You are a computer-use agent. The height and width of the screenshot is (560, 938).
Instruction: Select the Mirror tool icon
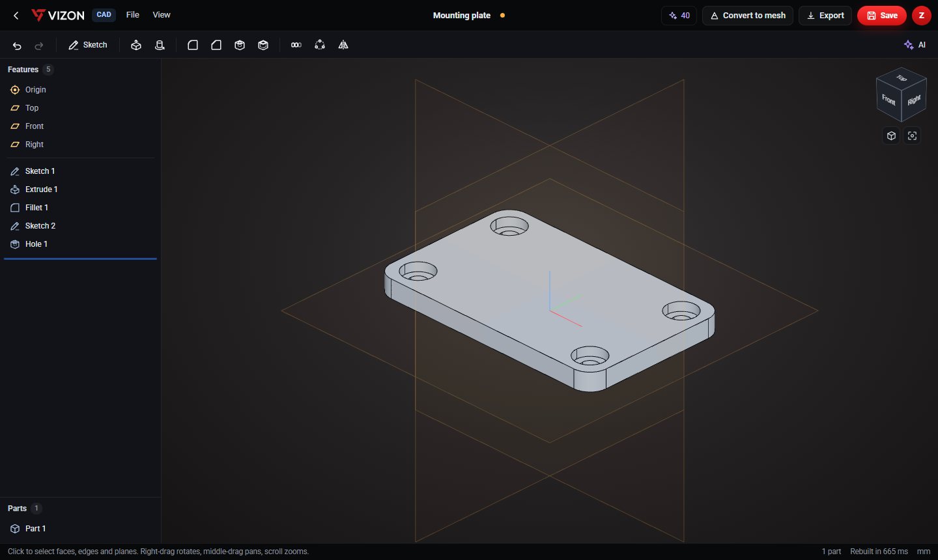click(x=343, y=45)
